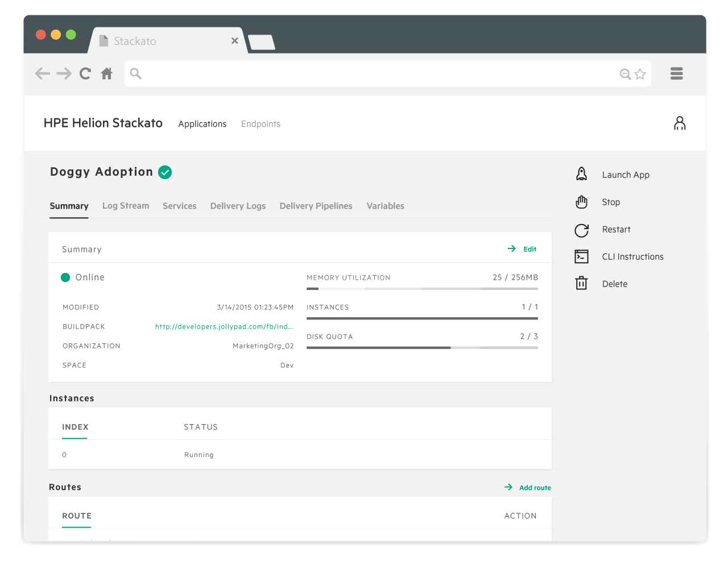
Task: Reload the page with refresh icon
Action: (x=85, y=73)
